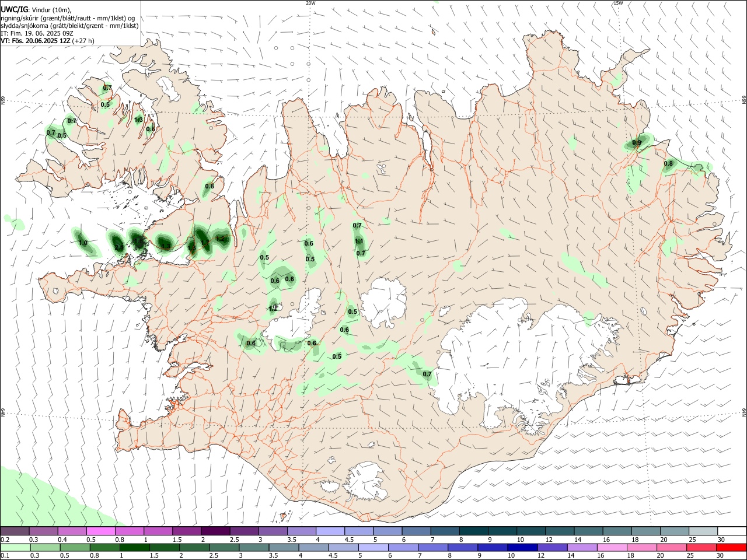Click the '15W' longitude label
Viewport: 747px width, 560px height.
(618, 3)
